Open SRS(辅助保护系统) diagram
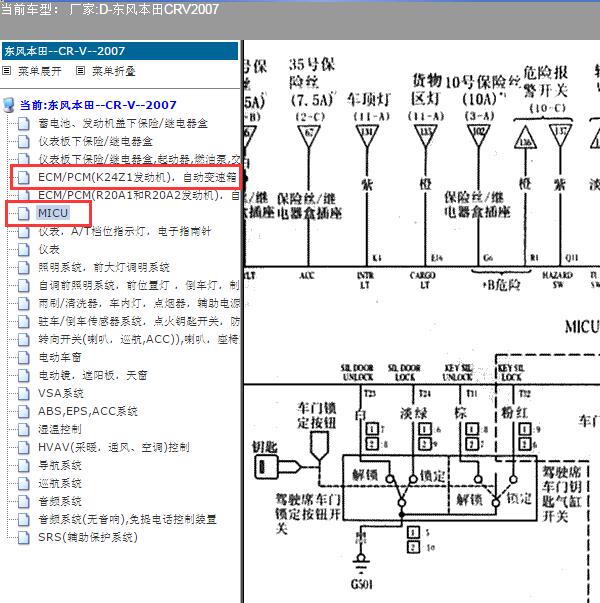The image size is (600, 603). 88,538
